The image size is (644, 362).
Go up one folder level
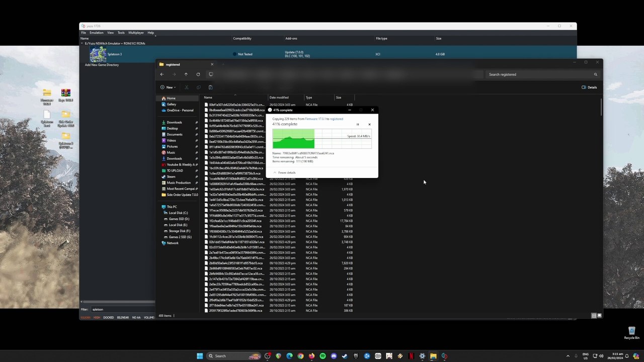tap(186, 74)
